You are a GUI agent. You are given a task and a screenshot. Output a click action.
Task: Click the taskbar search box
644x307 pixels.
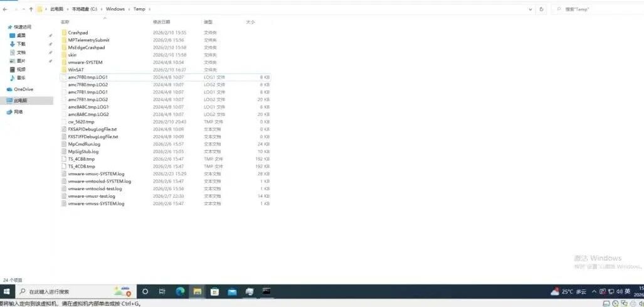[x=76, y=291]
